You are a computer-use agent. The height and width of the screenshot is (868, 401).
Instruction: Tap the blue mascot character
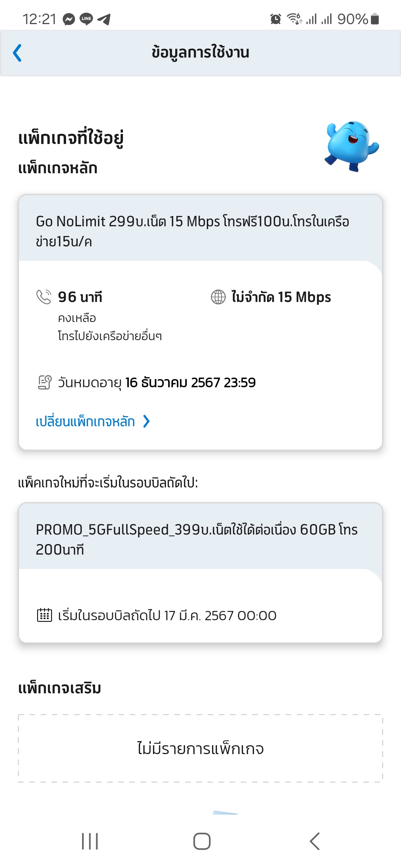point(351,146)
